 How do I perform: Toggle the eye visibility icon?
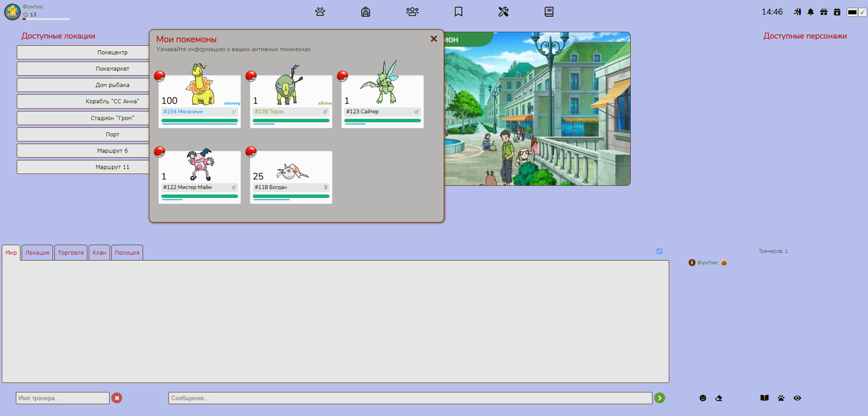click(x=797, y=398)
